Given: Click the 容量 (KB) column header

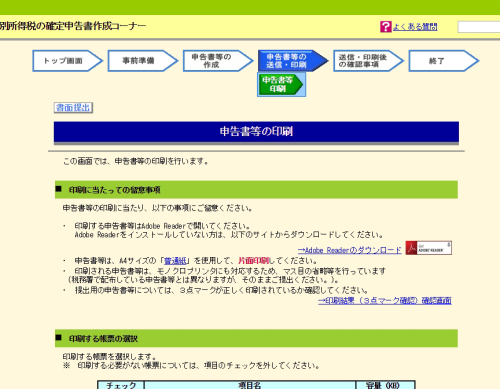Looking at the screenshot, I should (385, 385).
